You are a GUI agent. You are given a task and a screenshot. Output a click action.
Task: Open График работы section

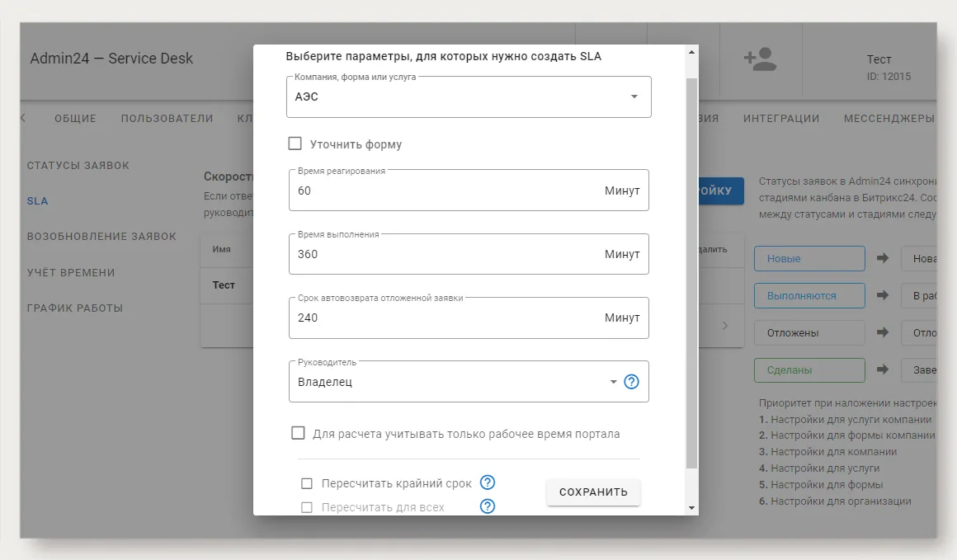[75, 308]
